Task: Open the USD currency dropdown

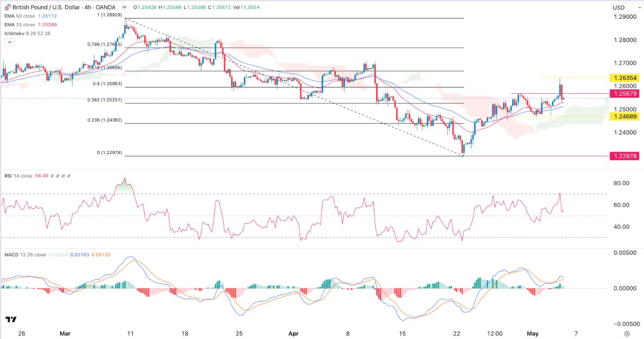Action: [x=625, y=7]
